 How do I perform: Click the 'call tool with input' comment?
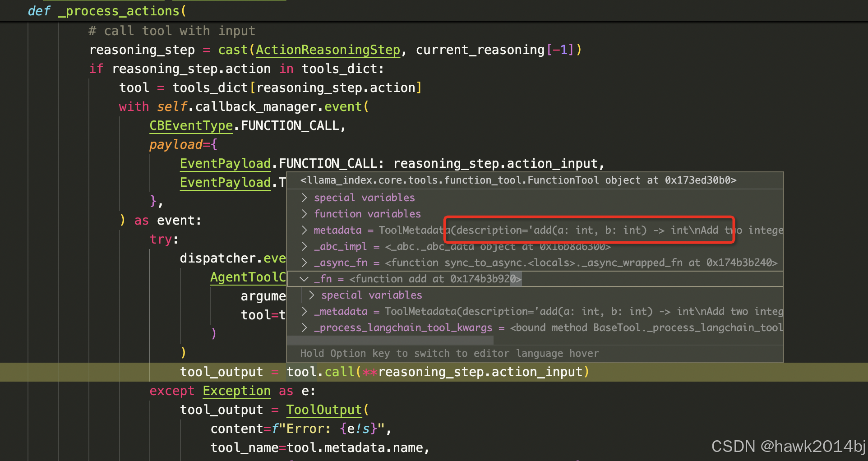[172, 31]
